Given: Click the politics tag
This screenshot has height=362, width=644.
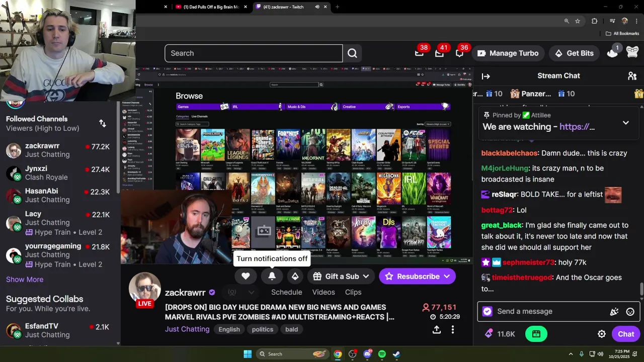Looking at the screenshot, I should point(263,329).
